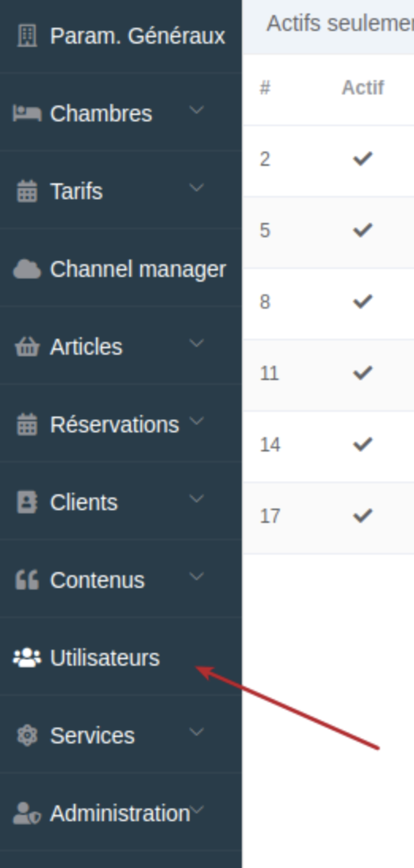
Task: Expand the Réservations submenu chevron
Action: click(197, 421)
